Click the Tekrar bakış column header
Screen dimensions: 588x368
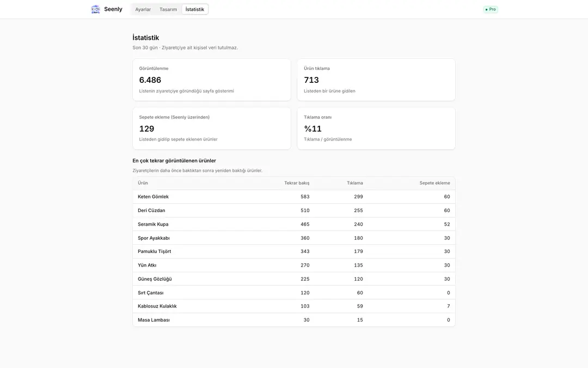click(297, 183)
